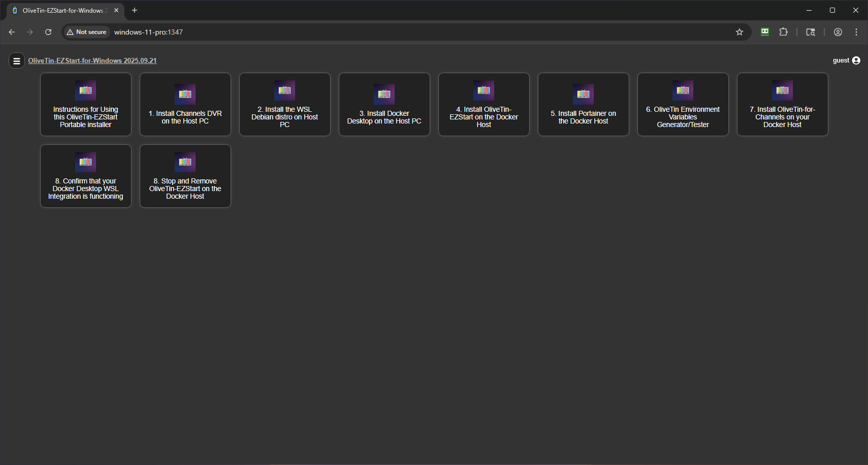Click the guest user account icon
This screenshot has width=868, height=465.
click(x=856, y=60)
